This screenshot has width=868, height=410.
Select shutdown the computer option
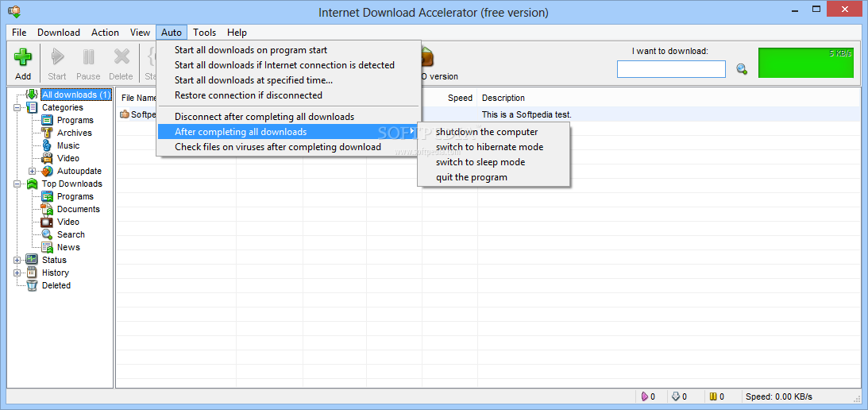pos(493,132)
